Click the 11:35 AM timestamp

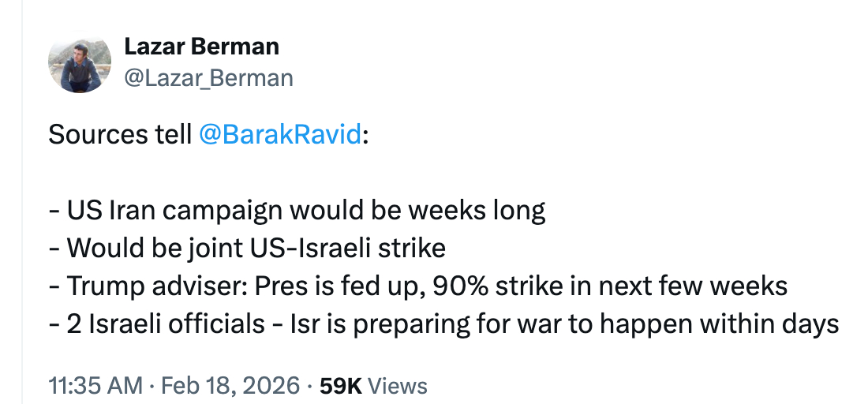click(95, 386)
